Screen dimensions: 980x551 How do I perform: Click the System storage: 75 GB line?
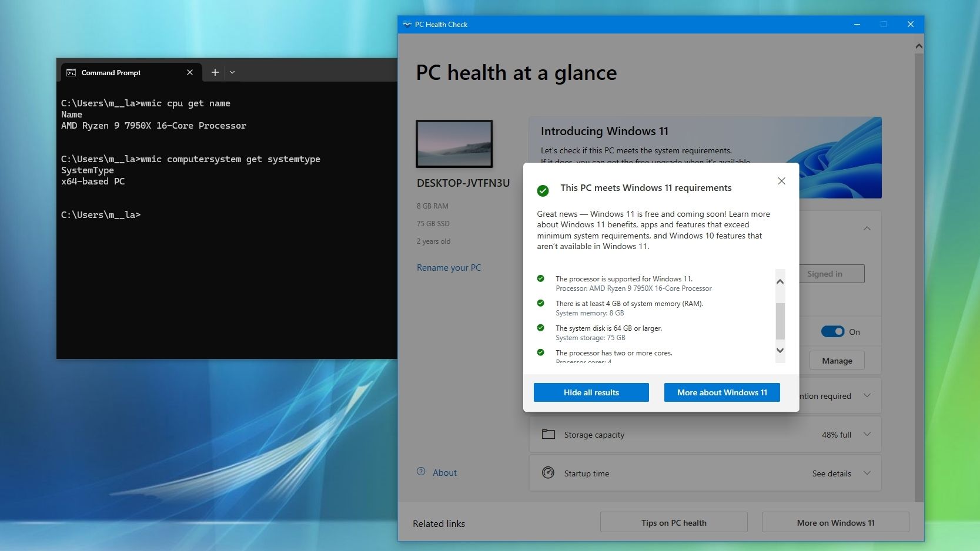click(590, 338)
